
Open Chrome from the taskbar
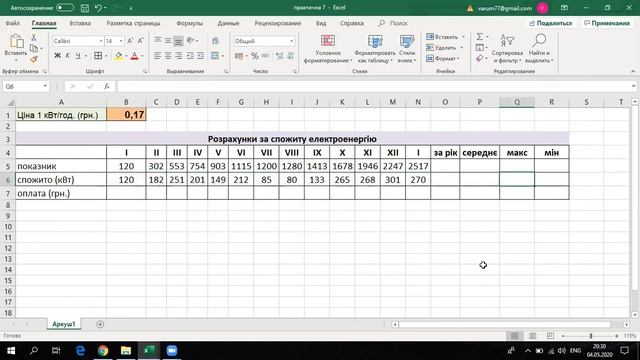(x=103, y=351)
